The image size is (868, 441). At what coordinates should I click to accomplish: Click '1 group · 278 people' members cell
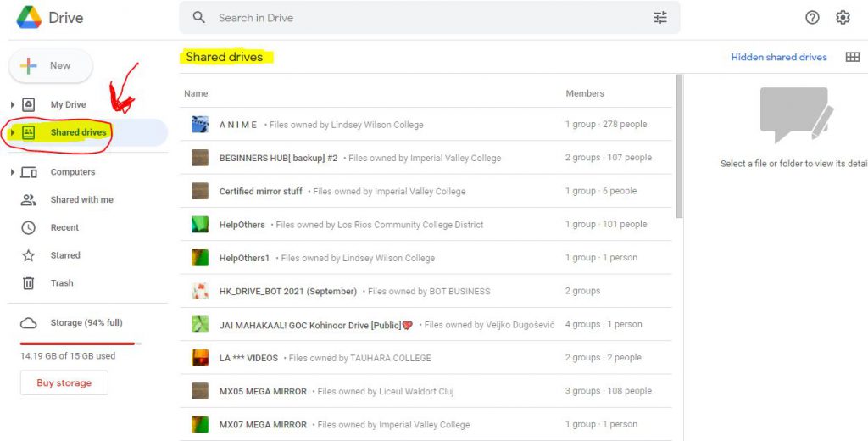click(606, 124)
